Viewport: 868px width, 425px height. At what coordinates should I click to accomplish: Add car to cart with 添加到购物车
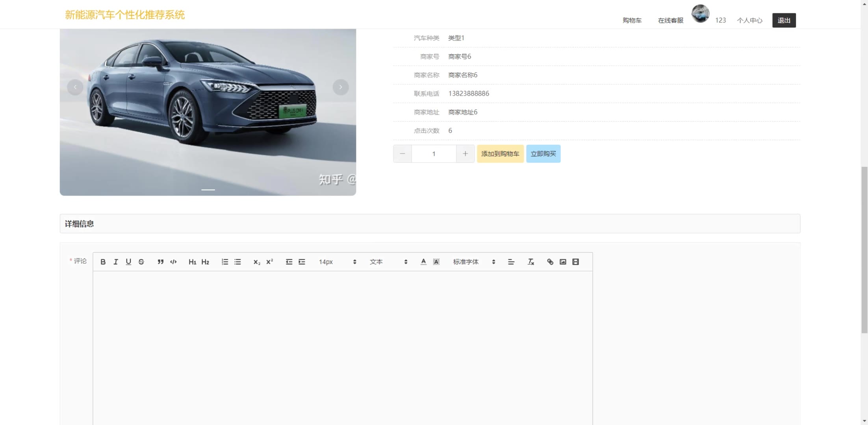coord(500,153)
